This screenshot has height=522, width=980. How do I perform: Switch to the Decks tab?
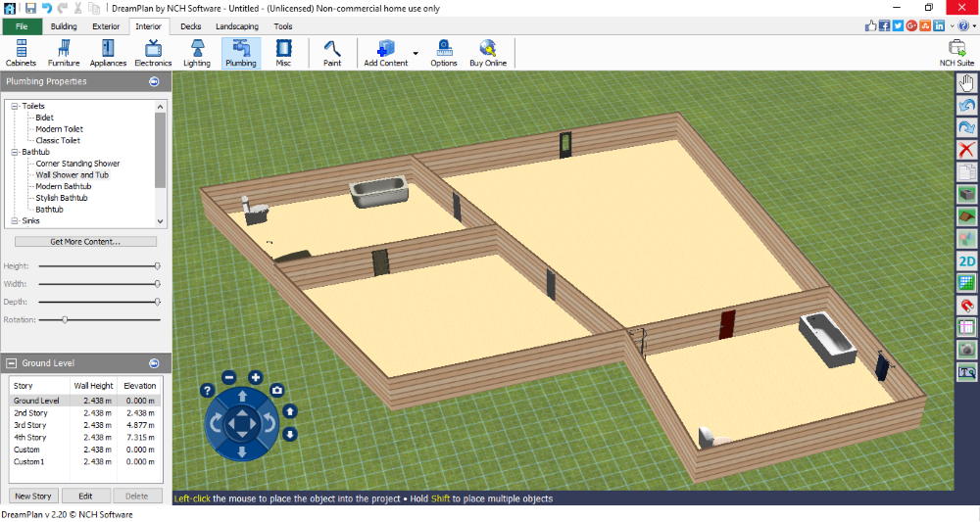tap(191, 26)
